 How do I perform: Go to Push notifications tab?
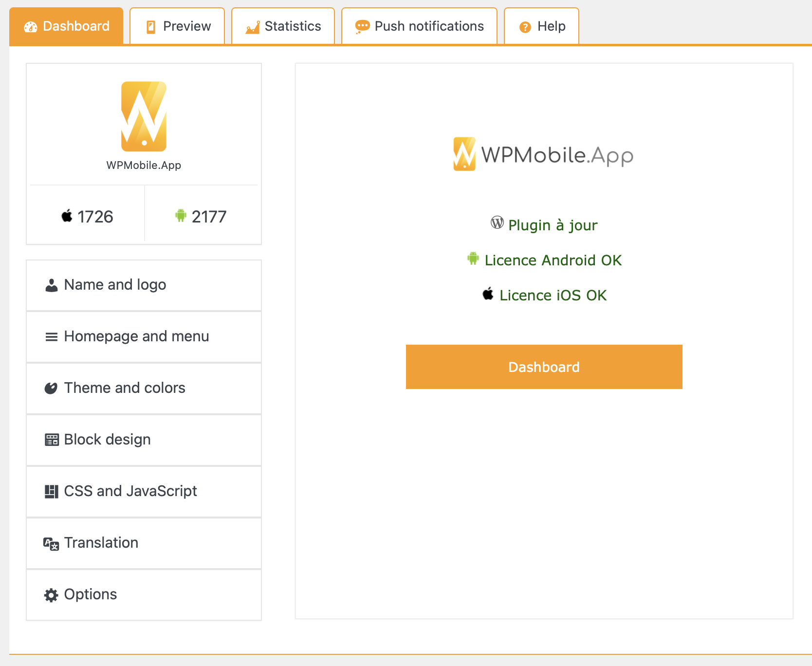(x=419, y=26)
